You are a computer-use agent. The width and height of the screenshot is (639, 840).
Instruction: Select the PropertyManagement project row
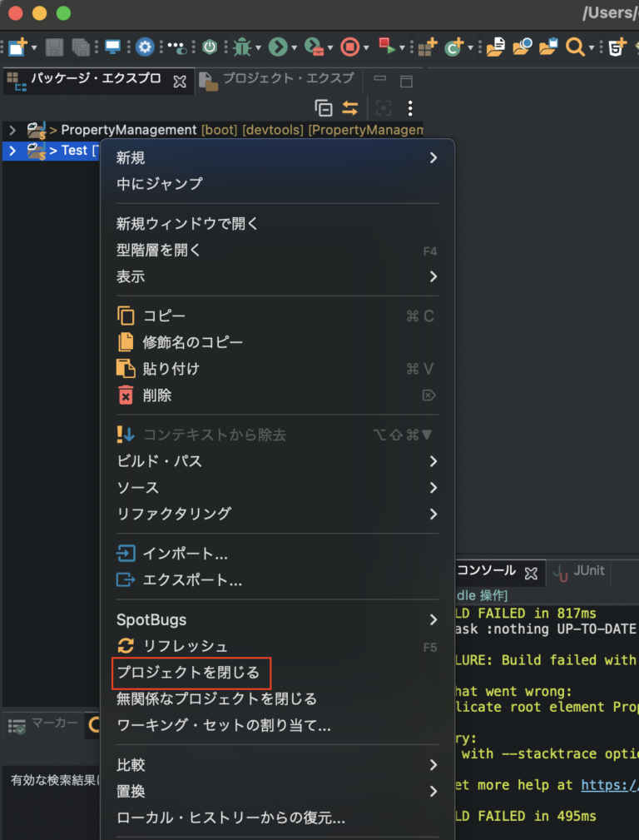coord(213,130)
